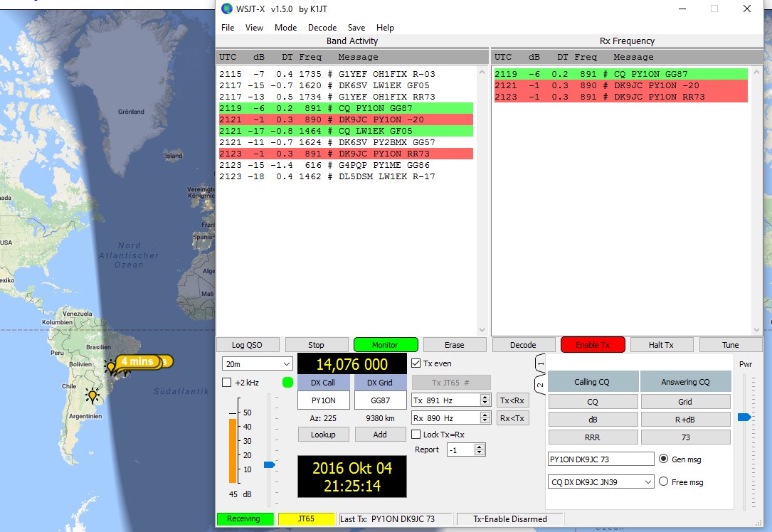Click the Rx<Tx button
772x532 pixels.
tap(512, 418)
